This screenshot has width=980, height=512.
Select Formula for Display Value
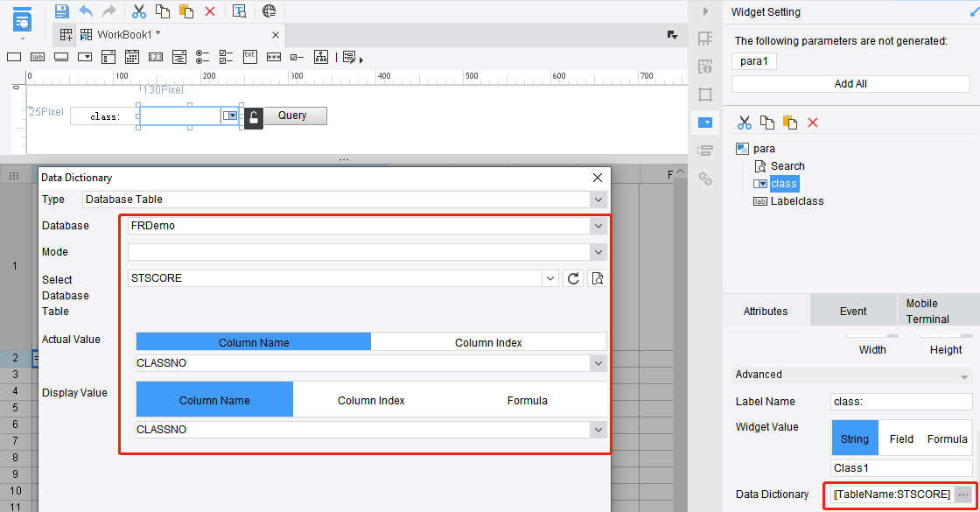click(528, 400)
